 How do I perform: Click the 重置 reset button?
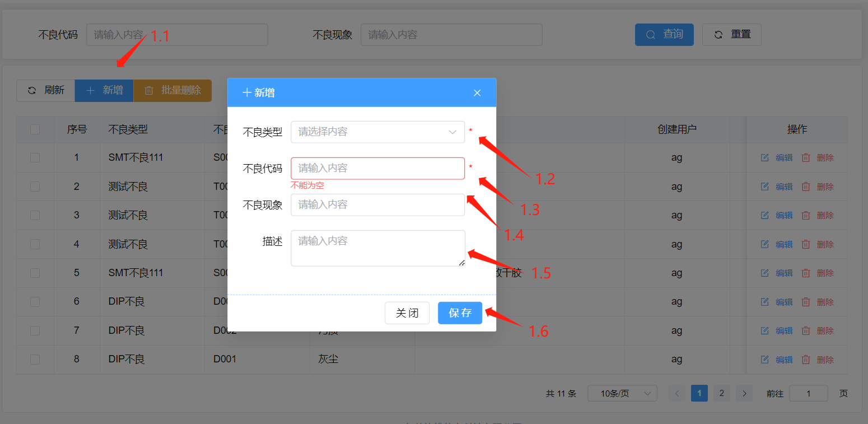[731, 35]
